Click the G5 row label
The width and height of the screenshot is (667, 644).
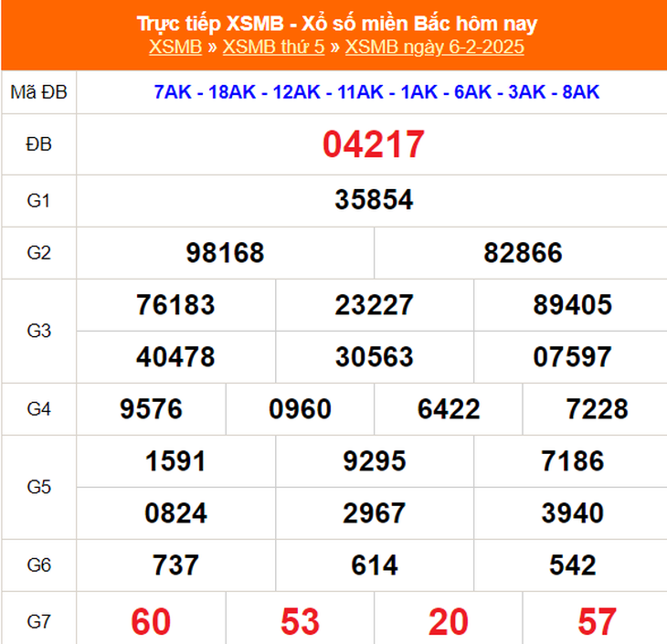[x=38, y=487]
